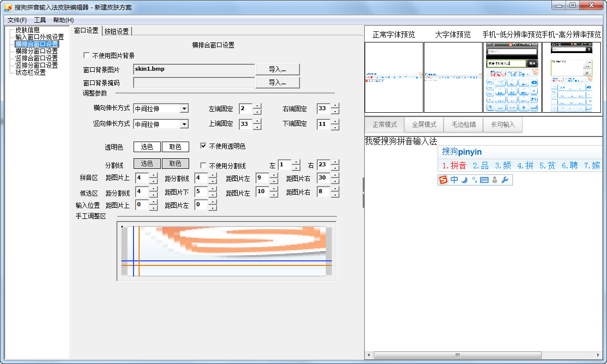This screenshot has height=364, width=607.
Task: Enable the 不使用图片背景 checkbox
Action: point(87,56)
